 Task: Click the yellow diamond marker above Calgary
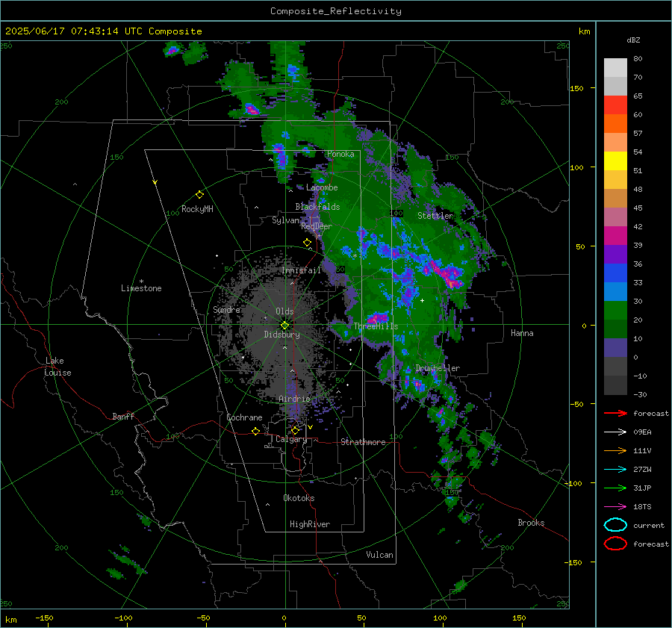295,430
